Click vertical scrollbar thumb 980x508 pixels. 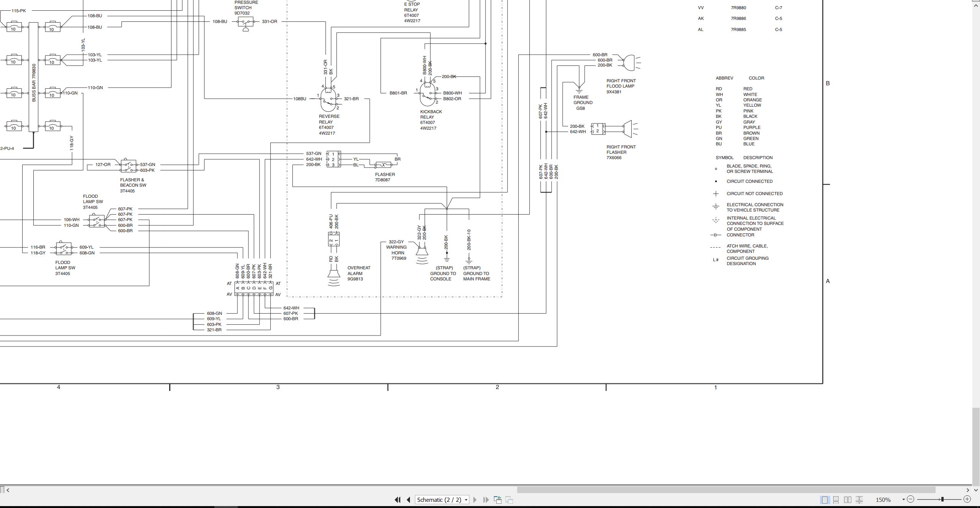coord(976,446)
